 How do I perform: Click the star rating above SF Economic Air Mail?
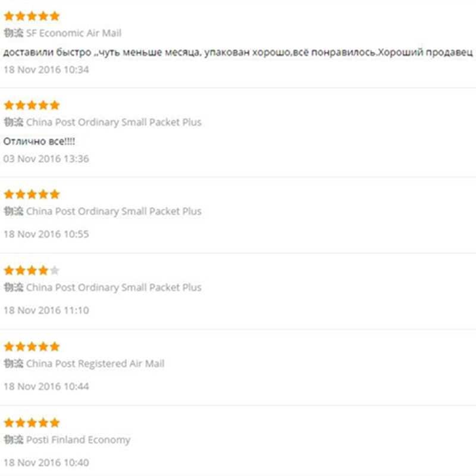click(x=32, y=16)
